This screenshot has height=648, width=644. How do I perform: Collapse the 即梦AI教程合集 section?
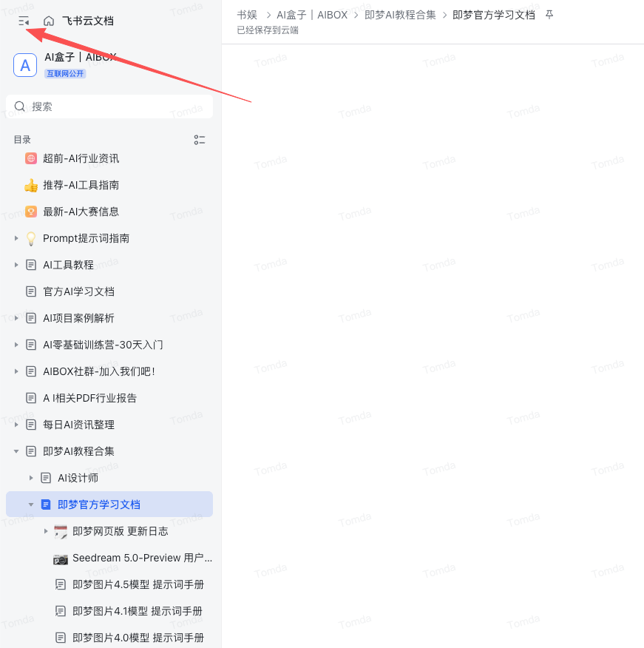pyautogui.click(x=16, y=450)
